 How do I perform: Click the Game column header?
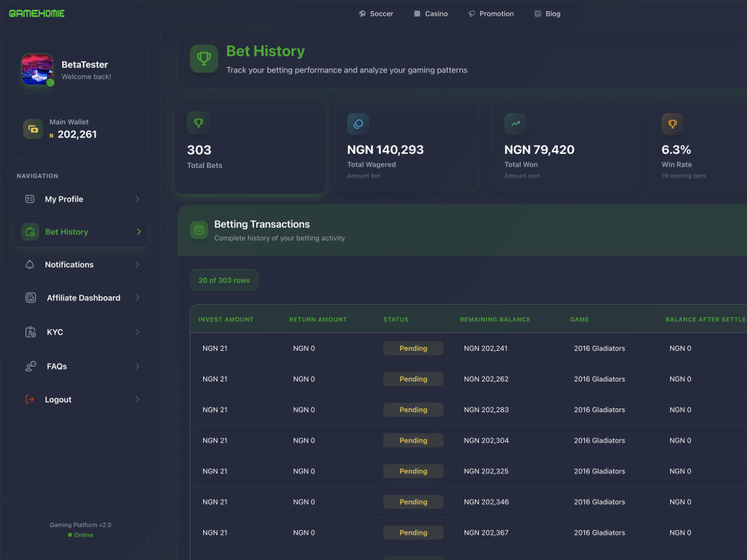[580, 320]
